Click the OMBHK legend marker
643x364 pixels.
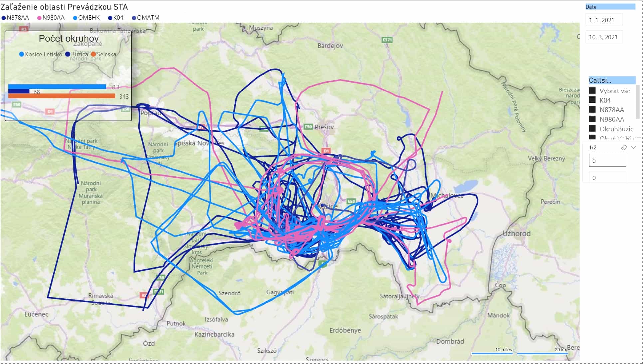[75, 18]
